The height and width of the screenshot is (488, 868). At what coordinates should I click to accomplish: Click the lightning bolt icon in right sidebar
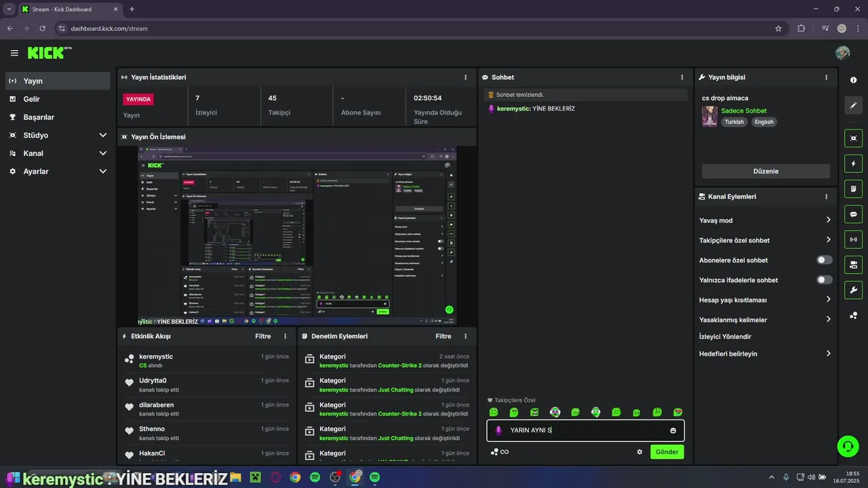click(853, 163)
